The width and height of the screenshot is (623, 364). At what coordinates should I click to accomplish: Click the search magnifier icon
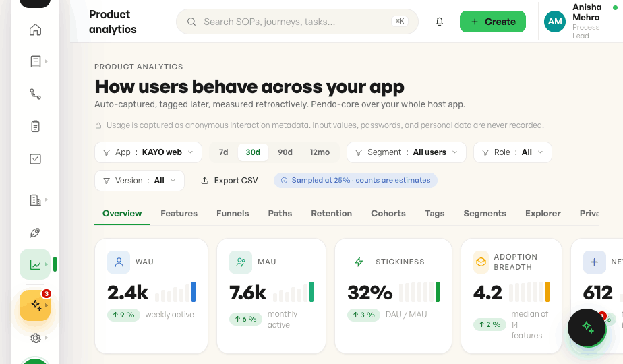[191, 22]
